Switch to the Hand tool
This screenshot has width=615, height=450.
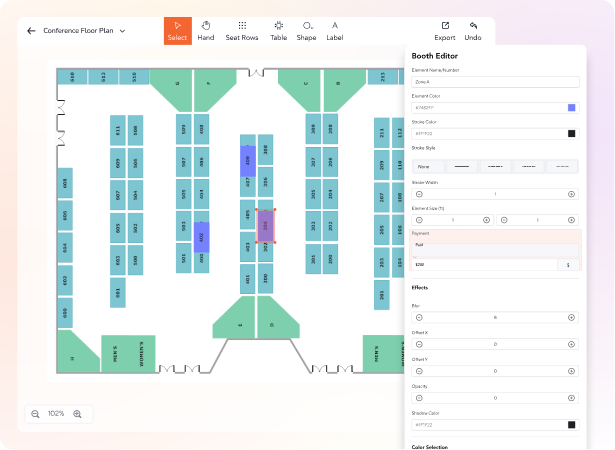point(206,31)
